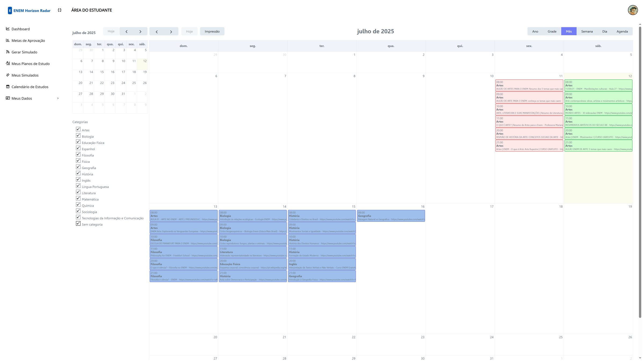Uncheck the Espanhol category
This screenshot has width=644, height=362.
tap(78, 148)
